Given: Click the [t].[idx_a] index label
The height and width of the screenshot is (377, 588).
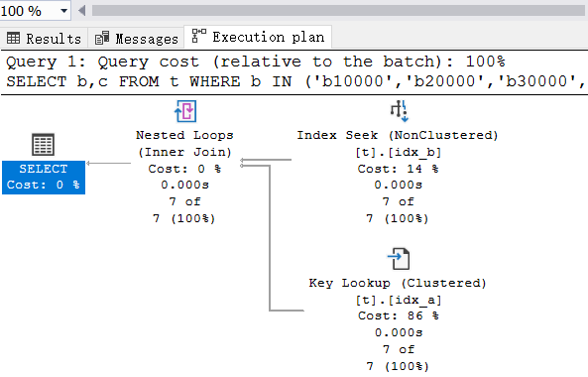Looking at the screenshot, I should (x=399, y=300).
